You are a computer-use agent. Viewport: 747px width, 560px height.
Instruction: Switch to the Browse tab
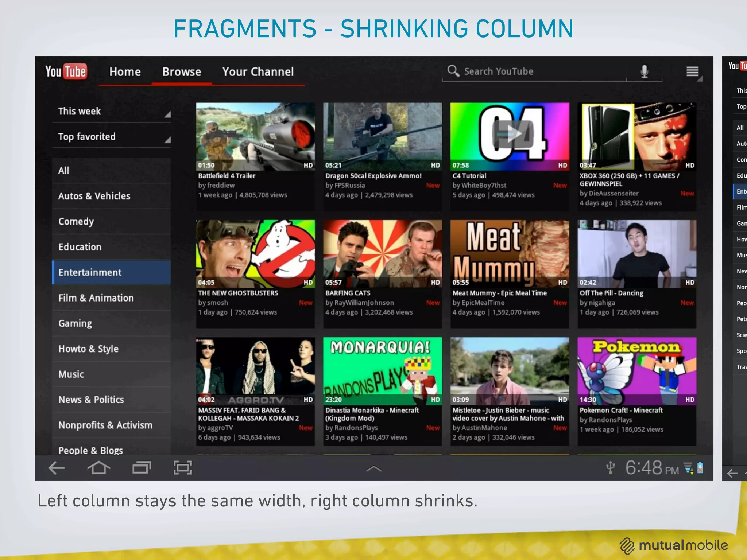coord(182,72)
